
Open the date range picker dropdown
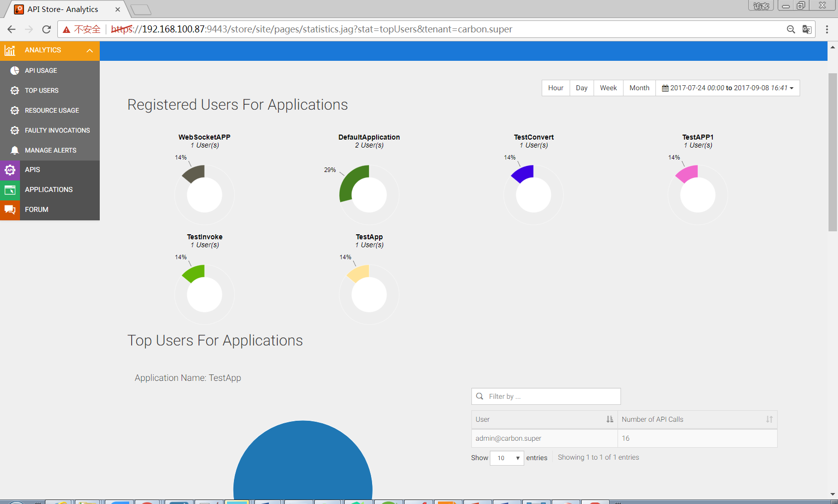click(728, 88)
